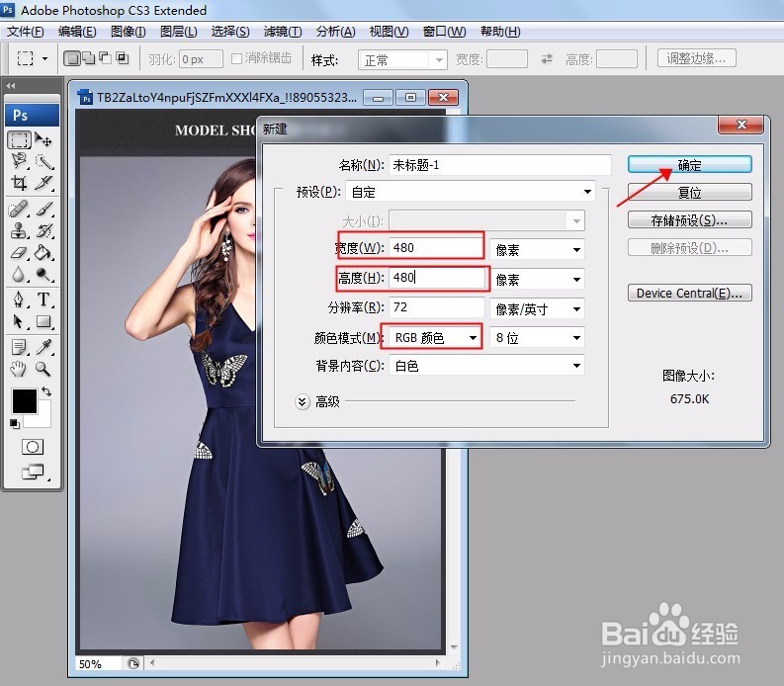Select the Dodge tool
The width and height of the screenshot is (784, 686).
click(44, 274)
